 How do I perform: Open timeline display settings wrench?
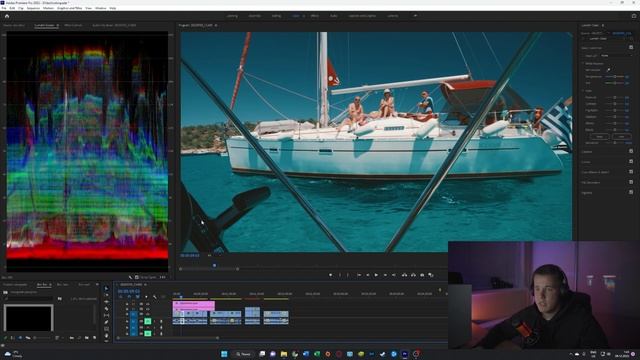tap(155, 297)
